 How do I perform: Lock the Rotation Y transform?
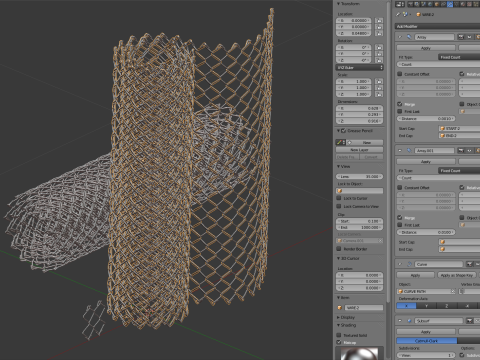point(379,54)
